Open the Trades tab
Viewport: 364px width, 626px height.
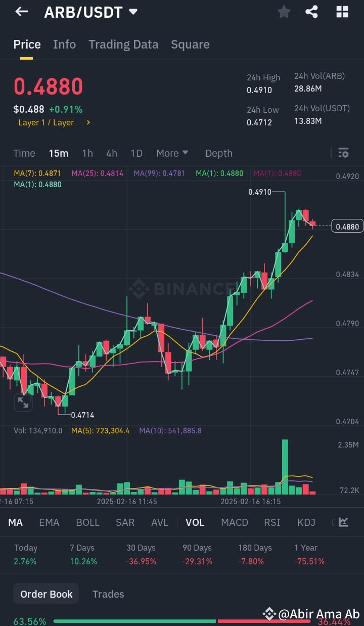pos(108,594)
